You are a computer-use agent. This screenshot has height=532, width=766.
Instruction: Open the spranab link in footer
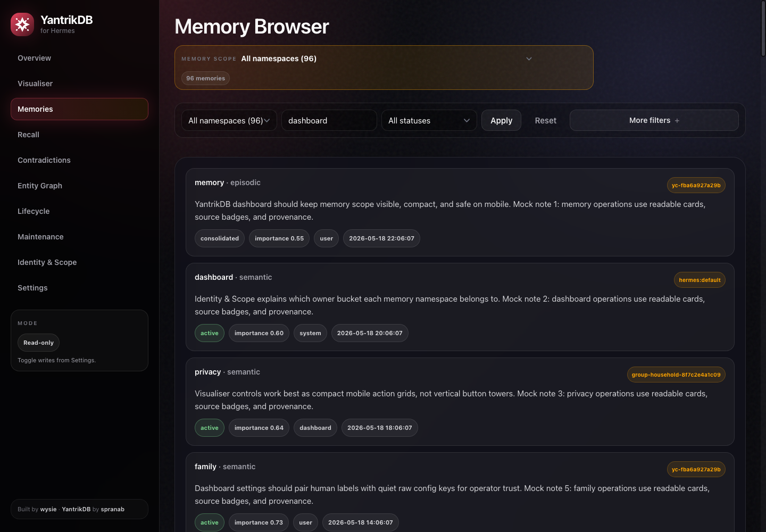[113, 509]
